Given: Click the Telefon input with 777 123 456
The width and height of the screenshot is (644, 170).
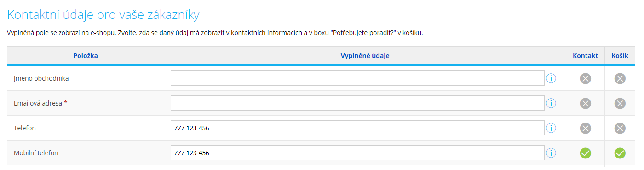Looking at the screenshot, I should tap(357, 128).
